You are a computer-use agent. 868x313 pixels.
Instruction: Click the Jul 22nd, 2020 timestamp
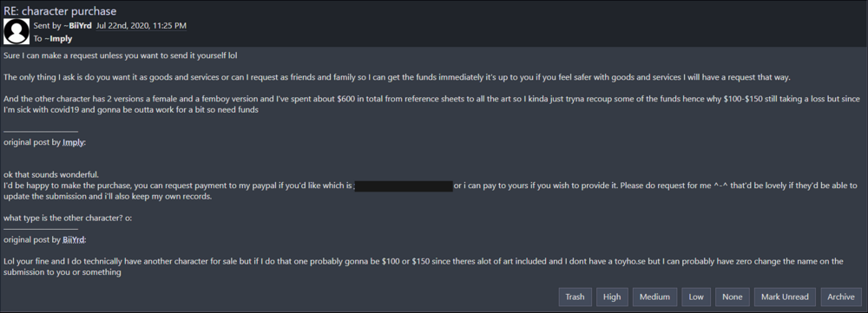pos(141,25)
